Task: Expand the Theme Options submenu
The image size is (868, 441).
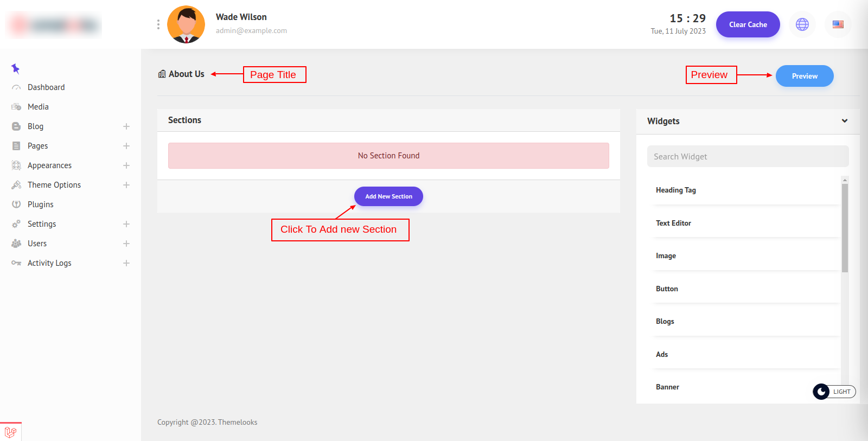Action: [x=126, y=185]
